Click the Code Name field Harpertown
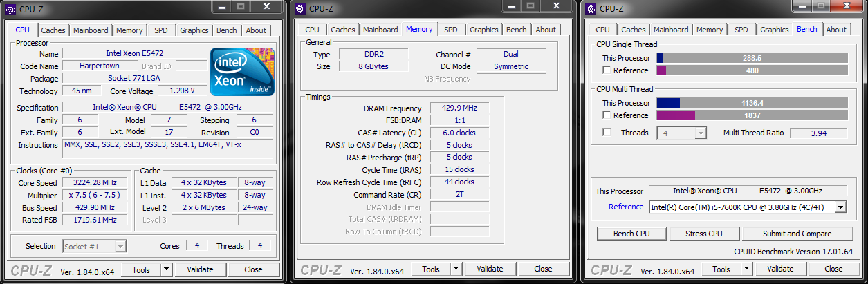 pos(99,66)
